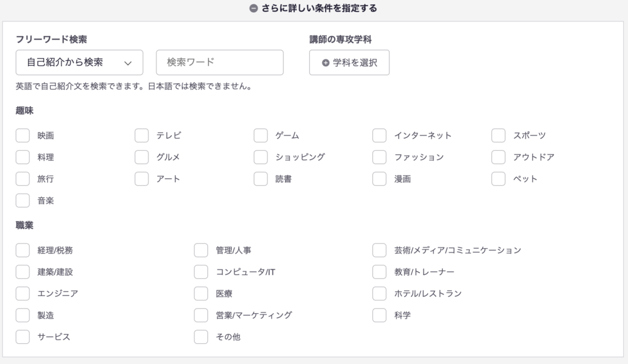Tick the コンピュータ/IT checkbox
Screen dimensions: 628x364
[201, 271]
